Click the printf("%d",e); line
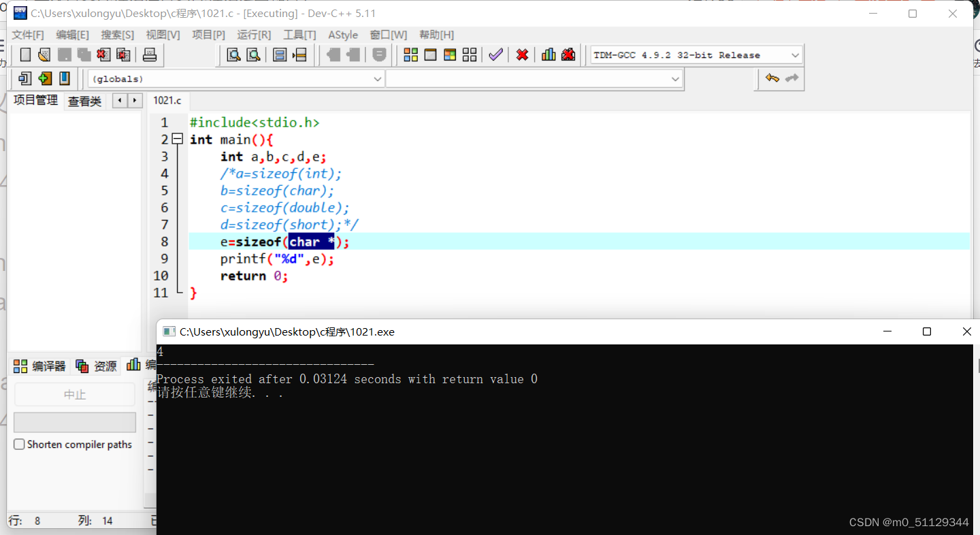This screenshot has width=980, height=535. 278,259
